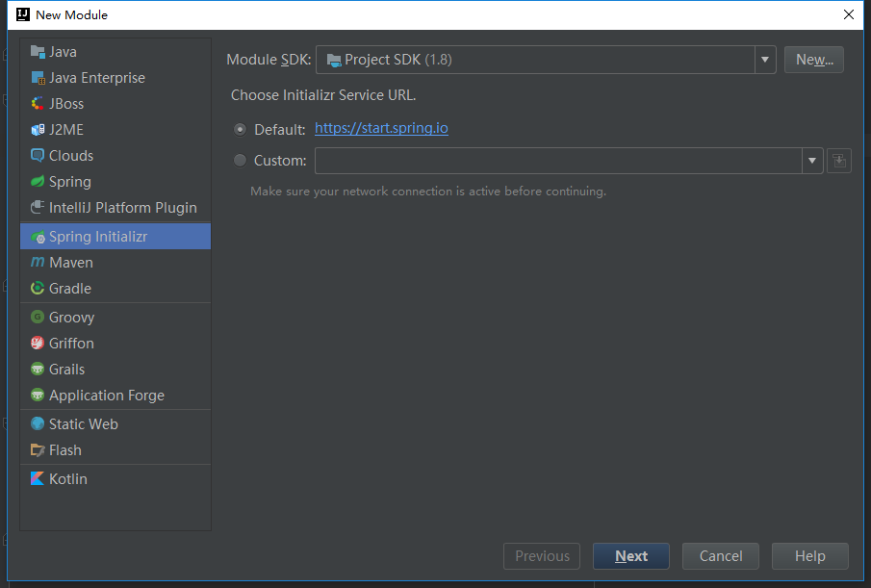
Task: Click the Maven m icon
Action: point(38,262)
